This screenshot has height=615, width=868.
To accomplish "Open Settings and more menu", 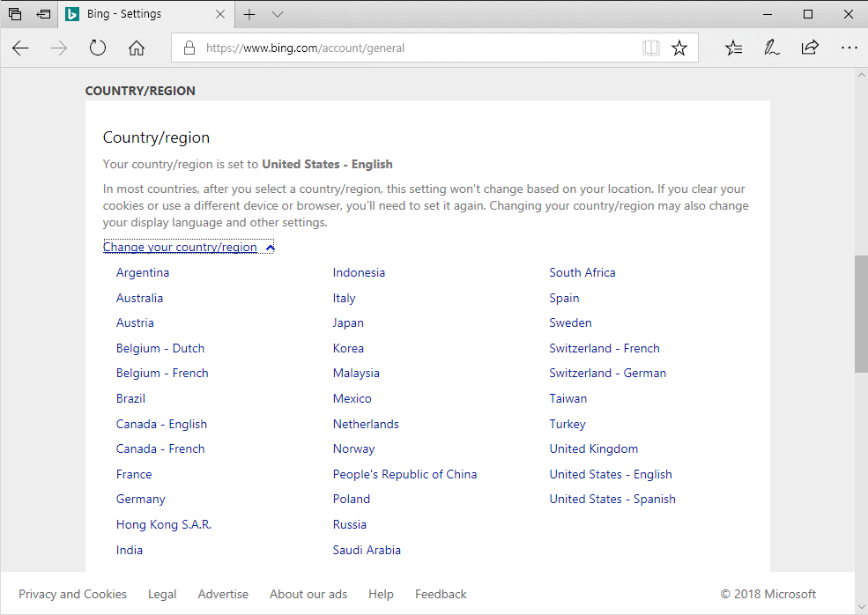I will (849, 48).
